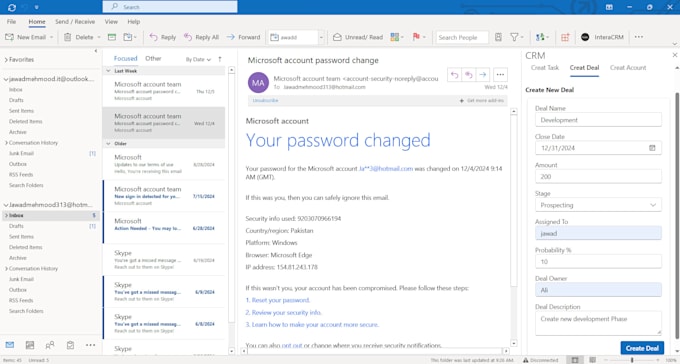Click the CRM pane vertical scrollbar
The image size is (680, 364).
tap(677, 215)
